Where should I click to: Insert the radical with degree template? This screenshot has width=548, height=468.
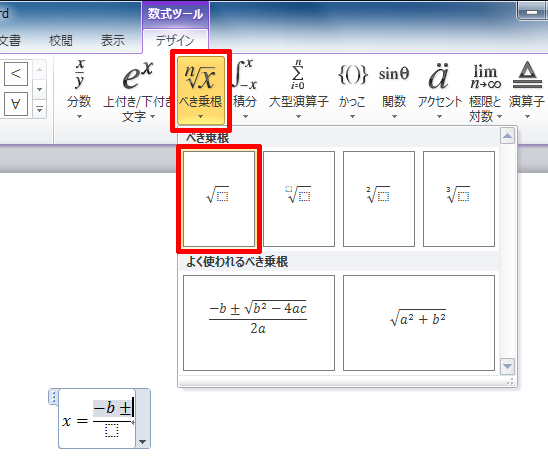pos(299,199)
